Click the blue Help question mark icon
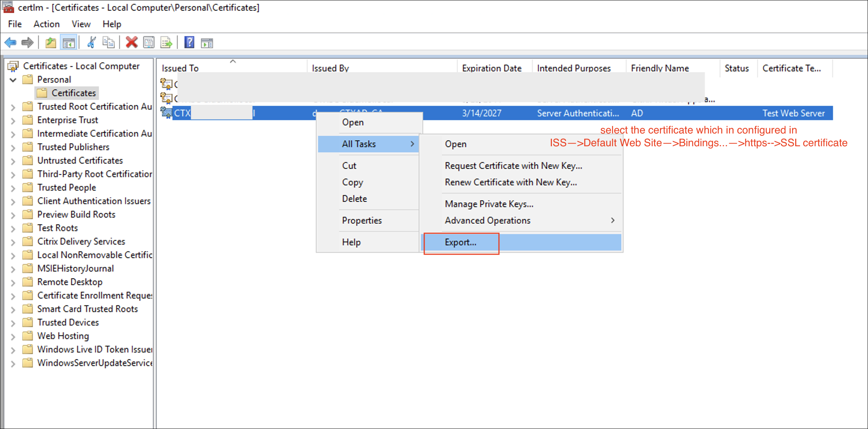 189,43
